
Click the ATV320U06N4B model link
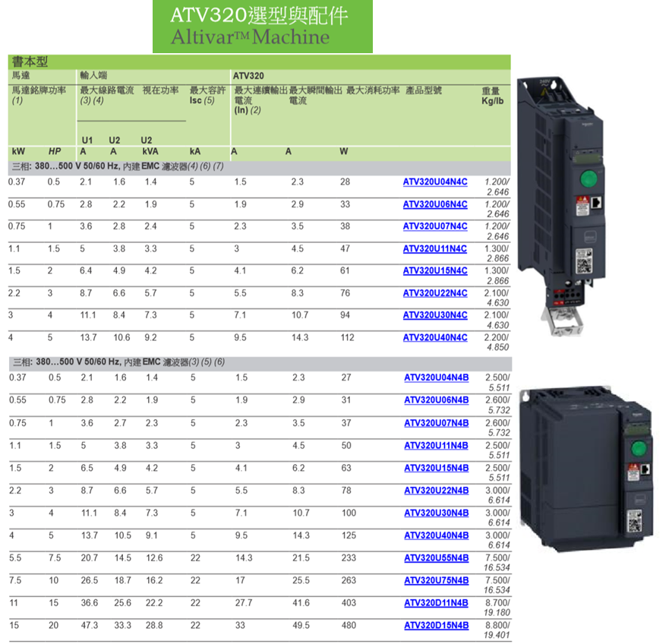[437, 400]
